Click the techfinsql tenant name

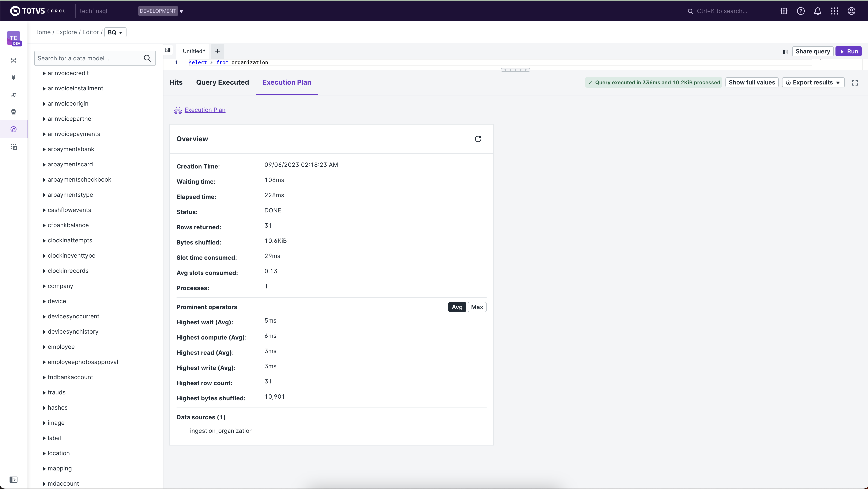93,11
